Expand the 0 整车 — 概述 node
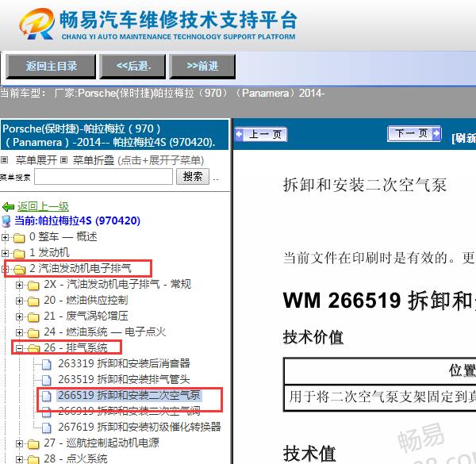Screen dimensions: 476x464 pos(5,237)
